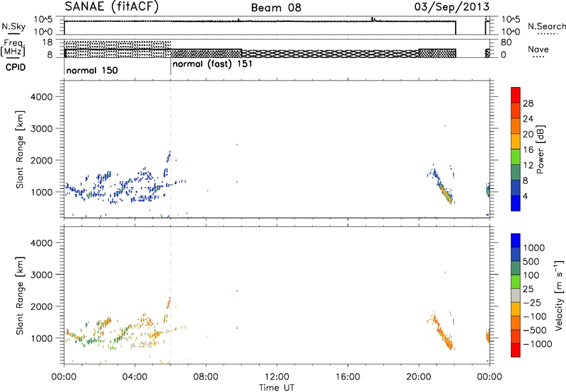Image resolution: width=566 pixels, height=392 pixels.
Task: Click the blue top of velocity color bar
Action: click(516, 241)
